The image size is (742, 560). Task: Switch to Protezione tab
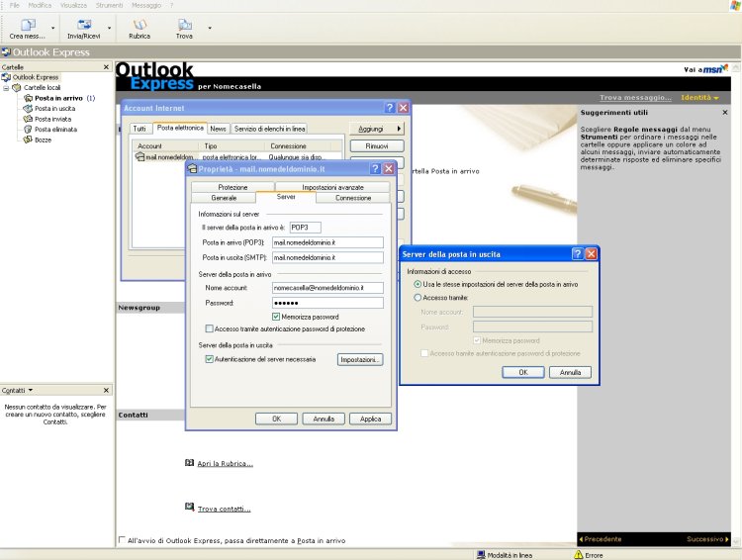[x=232, y=187]
